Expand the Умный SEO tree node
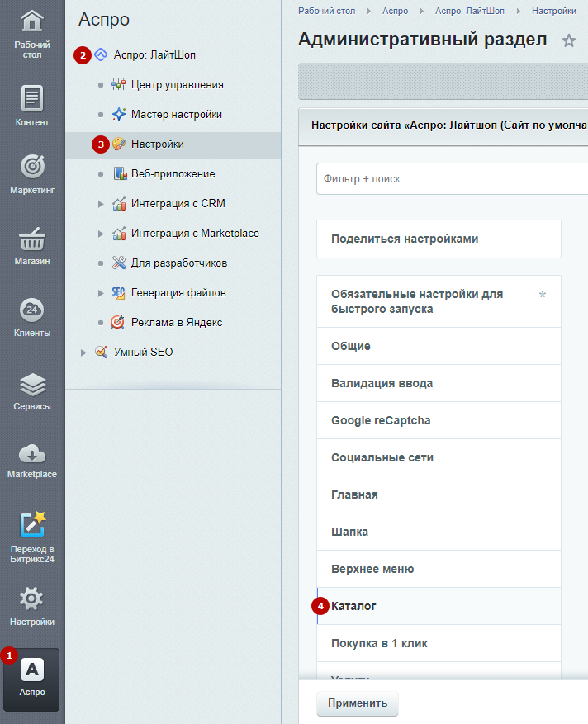The height and width of the screenshot is (724, 588). (83, 353)
